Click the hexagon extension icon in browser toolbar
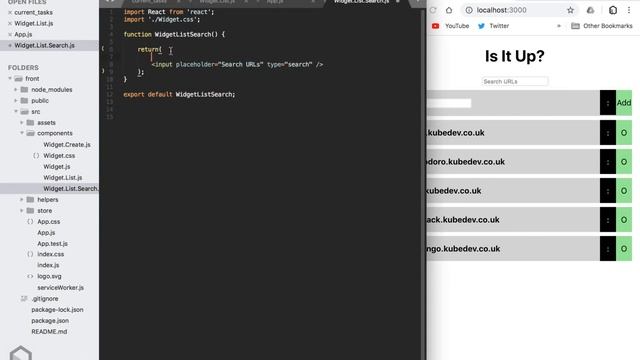 pyautogui.click(x=613, y=10)
